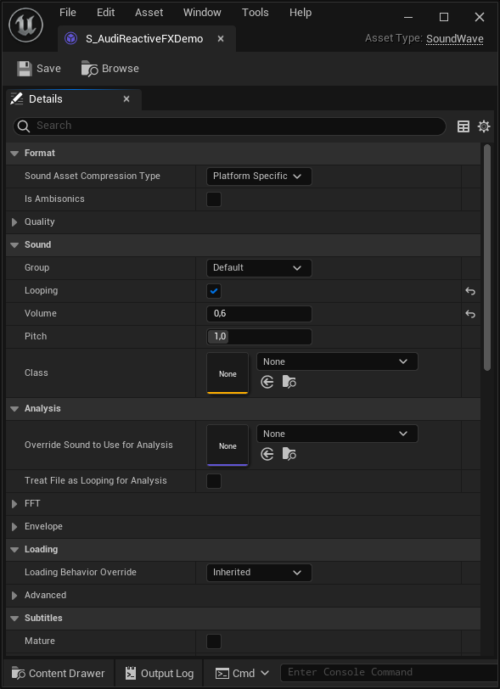The image size is (500, 689).
Task: Uncheck the Looping checkbox
Action: pyautogui.click(x=214, y=291)
